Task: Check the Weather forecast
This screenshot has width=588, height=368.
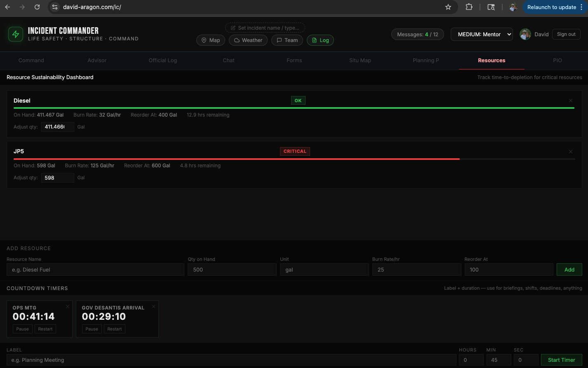Action: pos(248,40)
